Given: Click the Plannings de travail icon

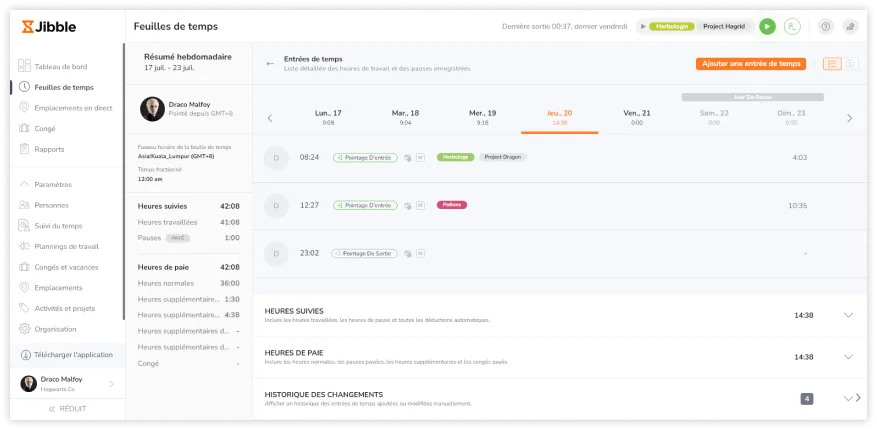Looking at the screenshot, I should [x=24, y=247].
